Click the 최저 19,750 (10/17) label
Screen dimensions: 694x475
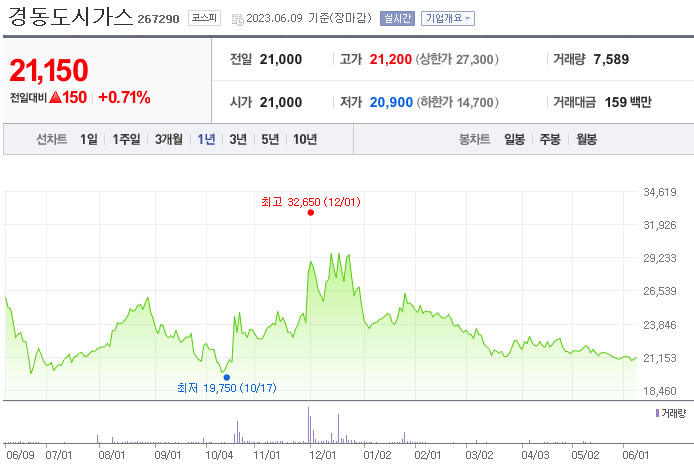click(x=227, y=388)
